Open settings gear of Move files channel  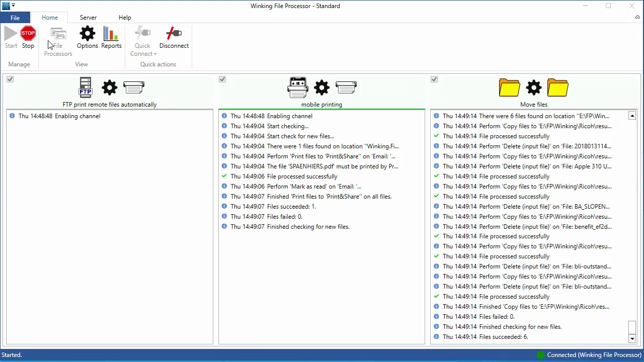pyautogui.click(x=534, y=87)
